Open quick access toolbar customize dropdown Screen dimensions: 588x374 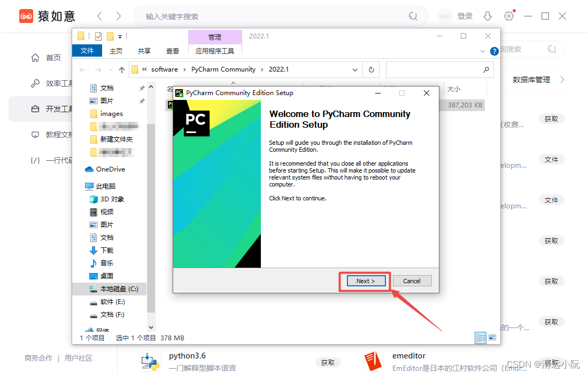point(120,36)
